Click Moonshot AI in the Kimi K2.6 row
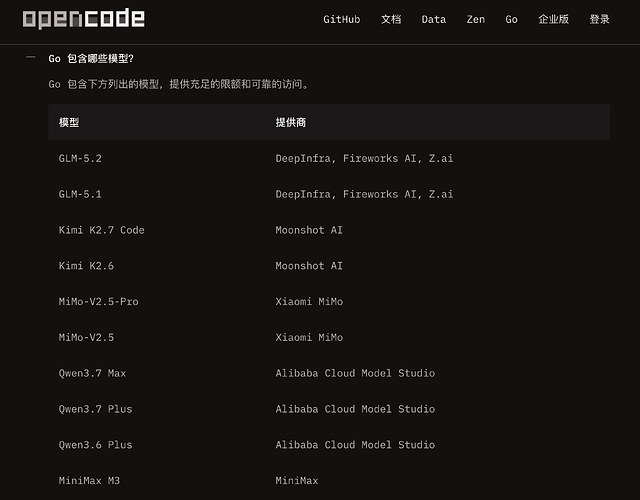 point(309,266)
